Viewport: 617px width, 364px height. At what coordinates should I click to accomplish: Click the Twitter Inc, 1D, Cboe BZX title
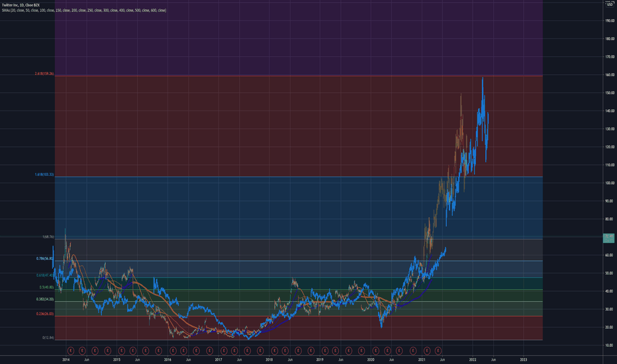pos(21,5)
